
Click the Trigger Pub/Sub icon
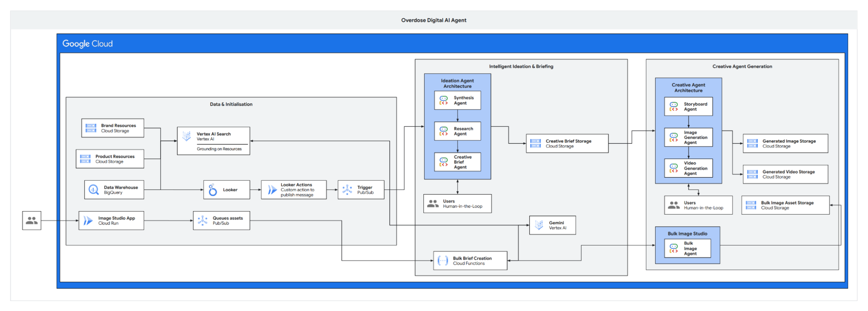point(347,190)
